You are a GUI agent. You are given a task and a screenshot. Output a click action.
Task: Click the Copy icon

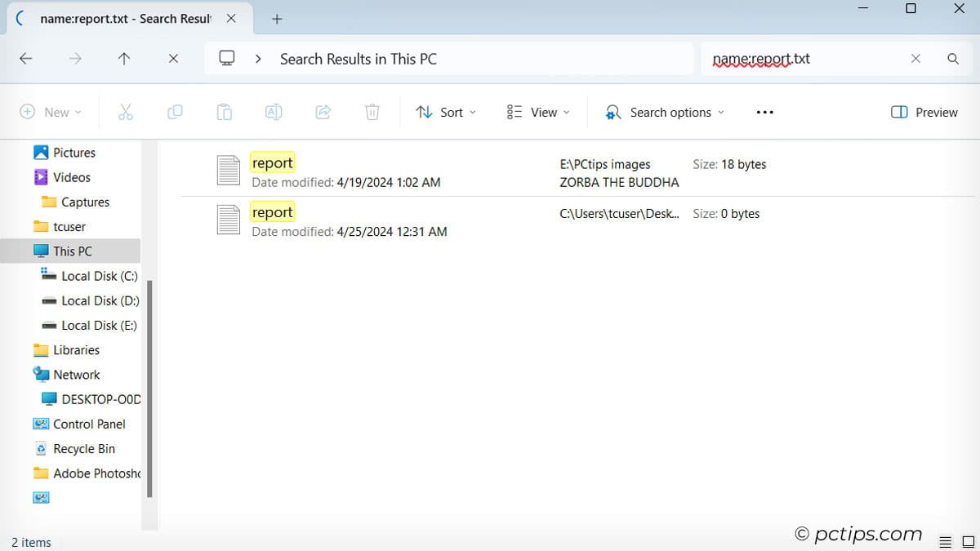(x=175, y=112)
